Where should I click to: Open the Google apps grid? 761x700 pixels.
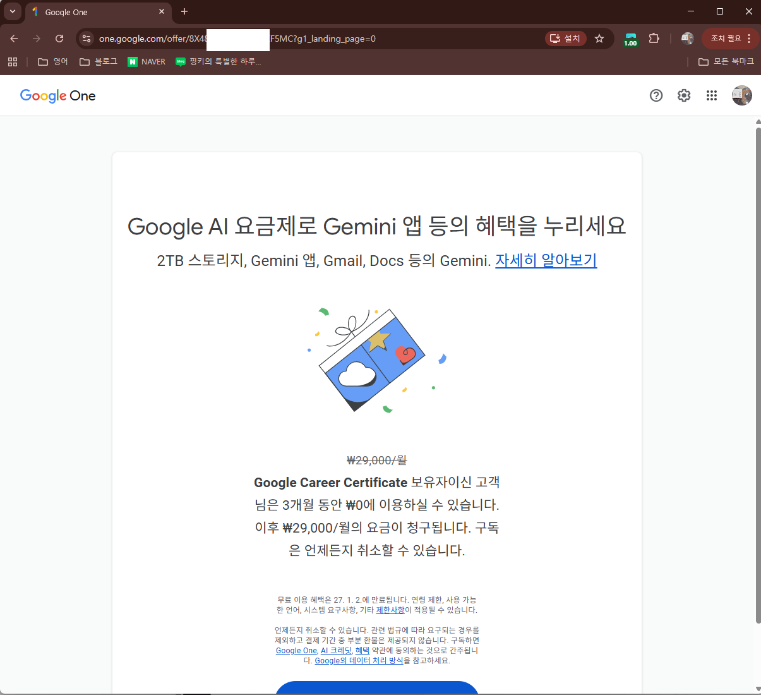pos(712,95)
